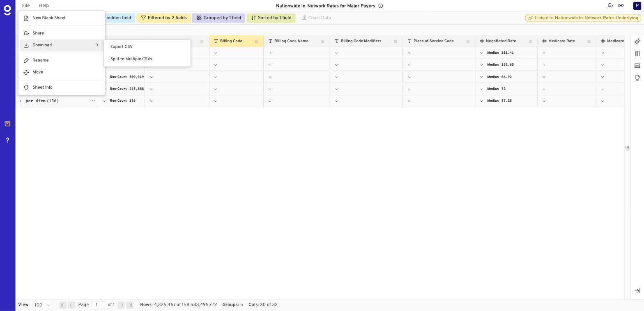The width and height of the screenshot is (644, 311).
Task: Open Billing Code Name column menu icon
Action: (323, 41)
